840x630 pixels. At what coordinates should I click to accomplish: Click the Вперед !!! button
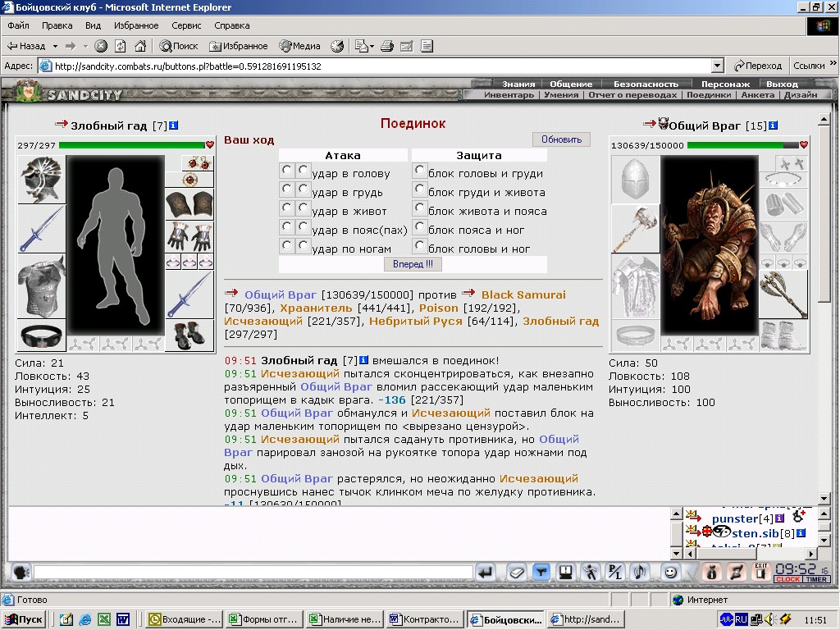pos(413,264)
